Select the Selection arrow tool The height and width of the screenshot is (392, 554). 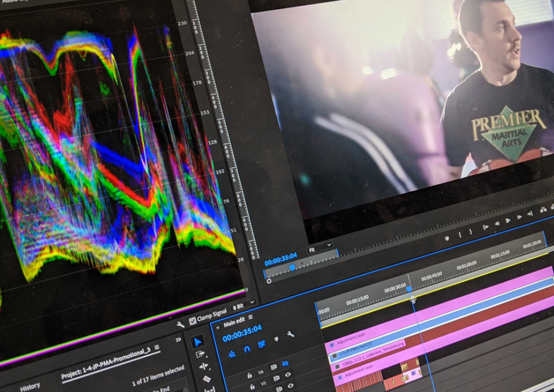click(x=198, y=341)
